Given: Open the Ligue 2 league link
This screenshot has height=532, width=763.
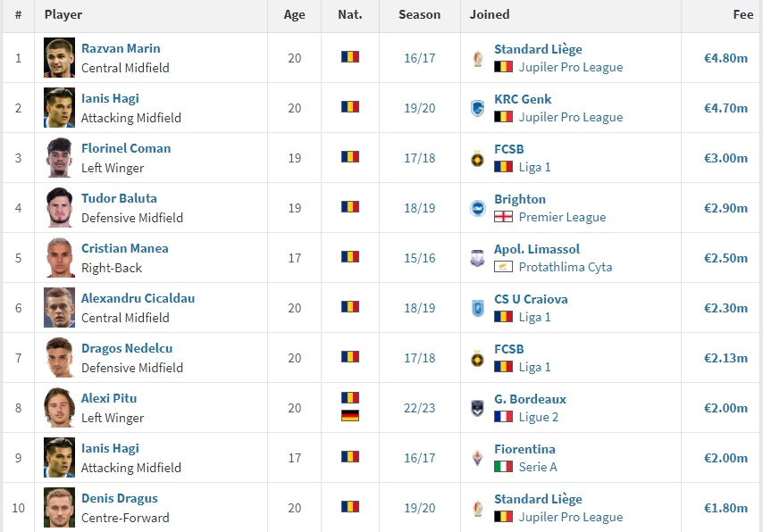Looking at the screenshot, I should (538, 417).
